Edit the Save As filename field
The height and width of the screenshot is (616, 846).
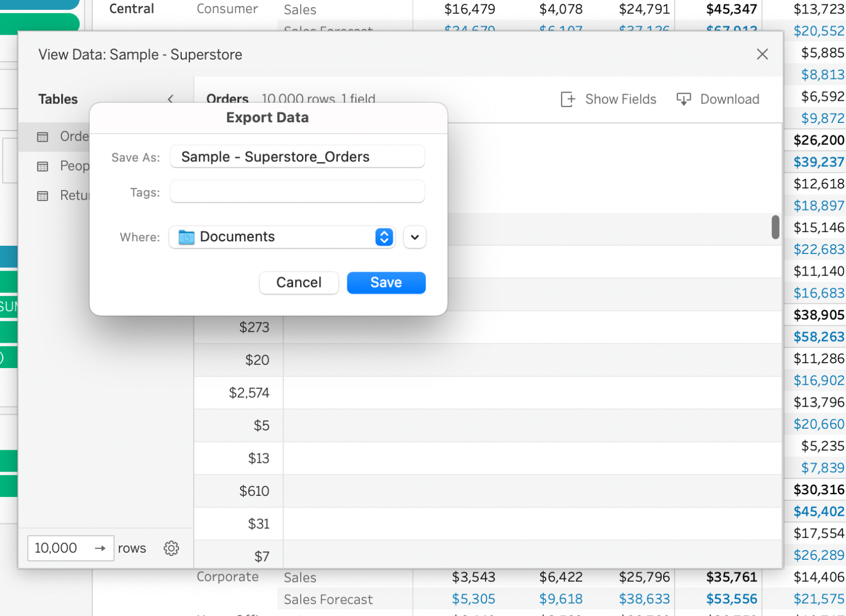tap(297, 156)
